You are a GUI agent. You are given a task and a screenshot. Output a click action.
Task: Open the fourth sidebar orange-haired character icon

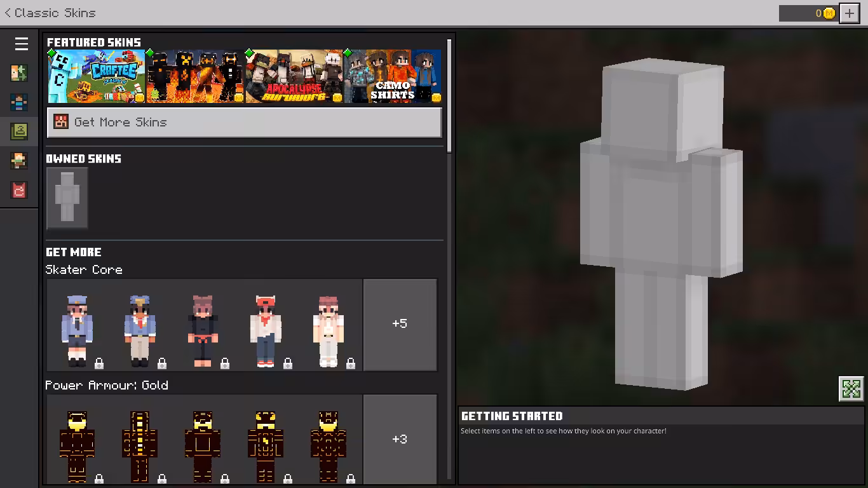point(19,161)
